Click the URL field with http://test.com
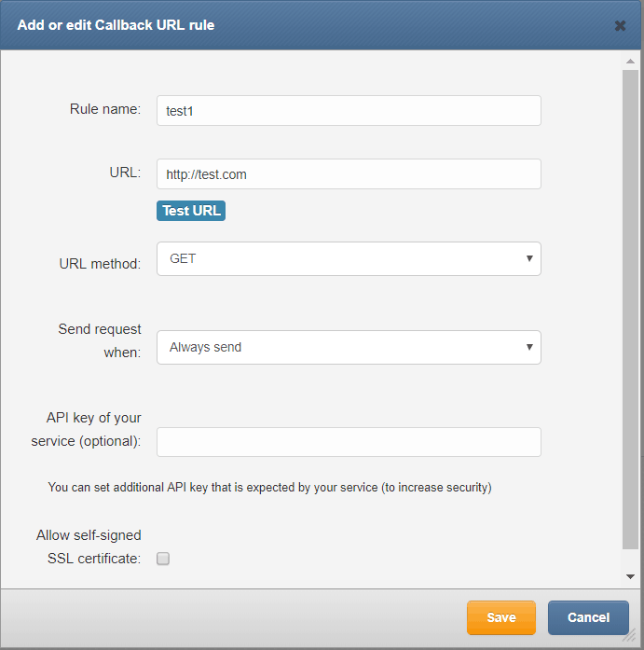Viewport: 644px width, 650px height. [x=349, y=174]
